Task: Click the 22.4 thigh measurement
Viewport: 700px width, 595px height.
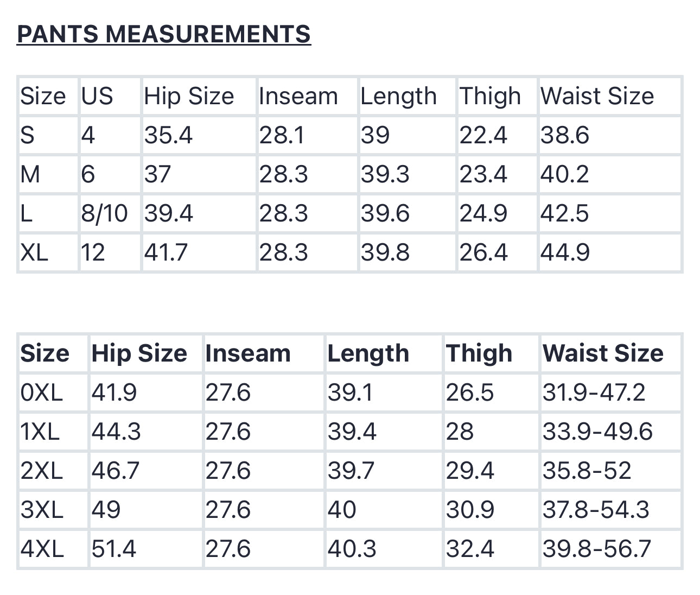Action: [483, 135]
